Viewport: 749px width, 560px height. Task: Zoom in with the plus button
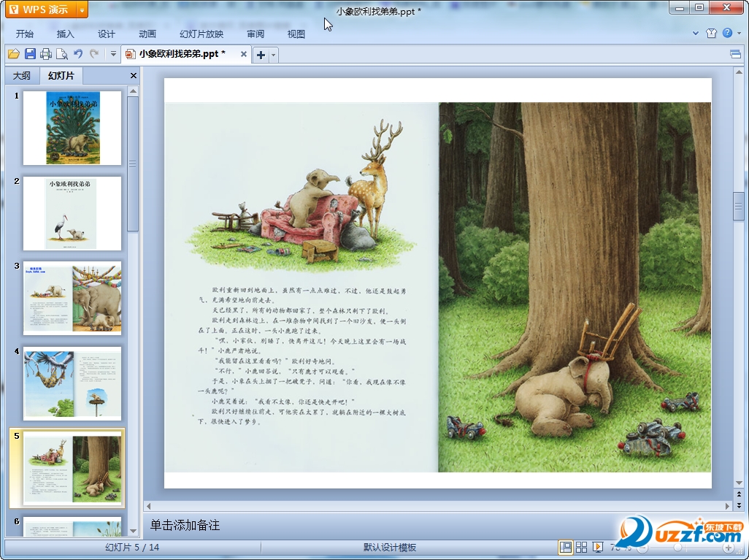(729, 548)
